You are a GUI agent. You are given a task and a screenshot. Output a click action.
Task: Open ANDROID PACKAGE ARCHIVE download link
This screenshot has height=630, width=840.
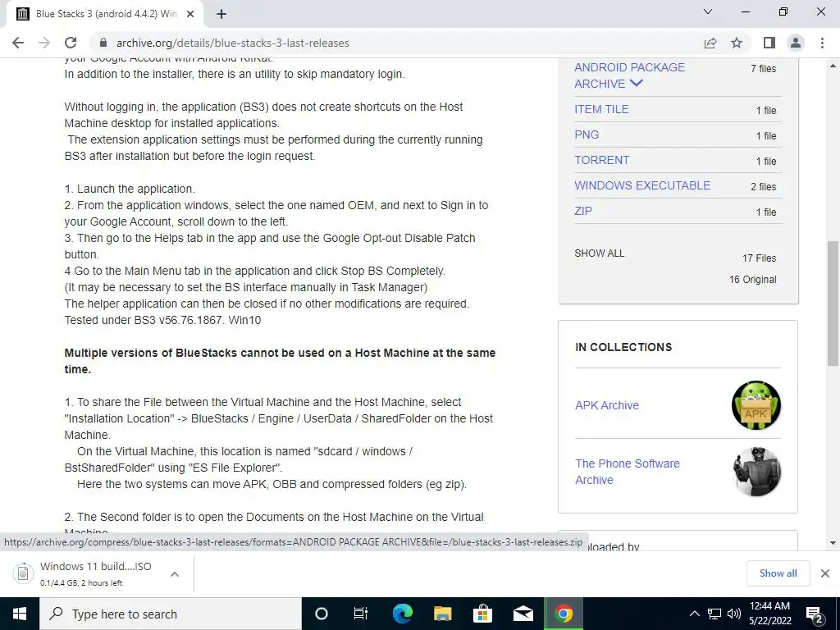[x=629, y=75]
